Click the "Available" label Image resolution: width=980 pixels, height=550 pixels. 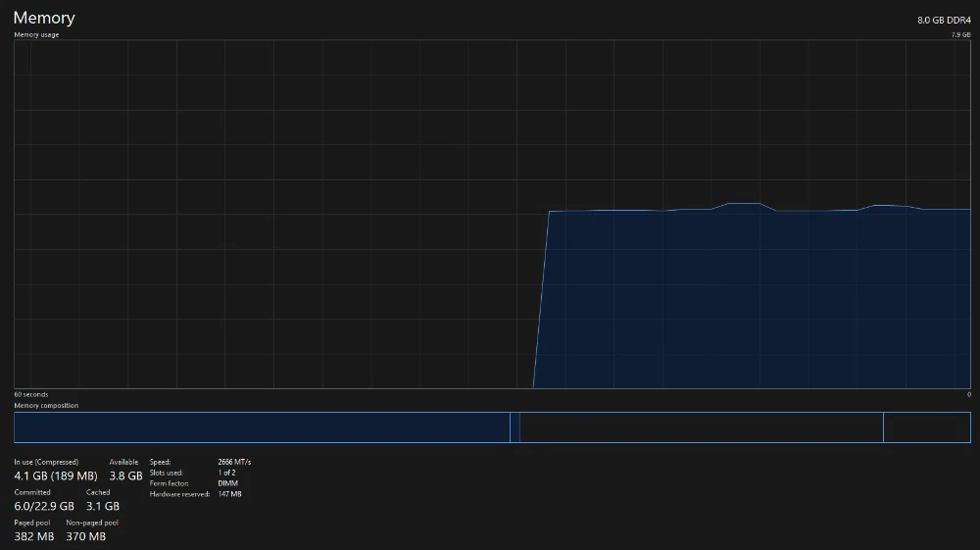click(123, 462)
